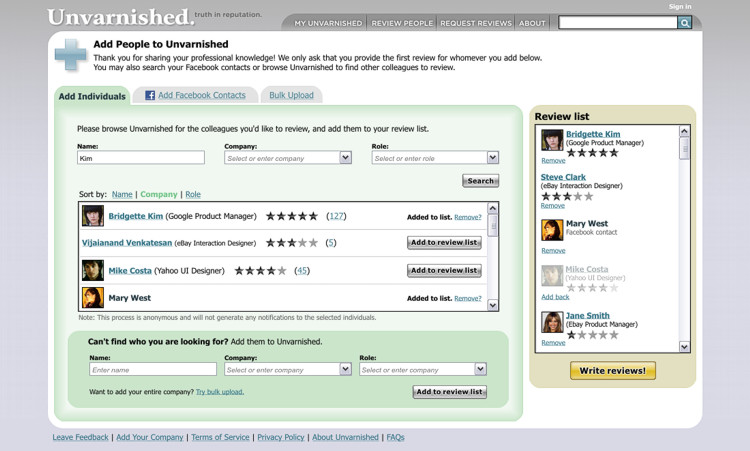Sort results by Name
Screen dimensions: 750x451
122,194
